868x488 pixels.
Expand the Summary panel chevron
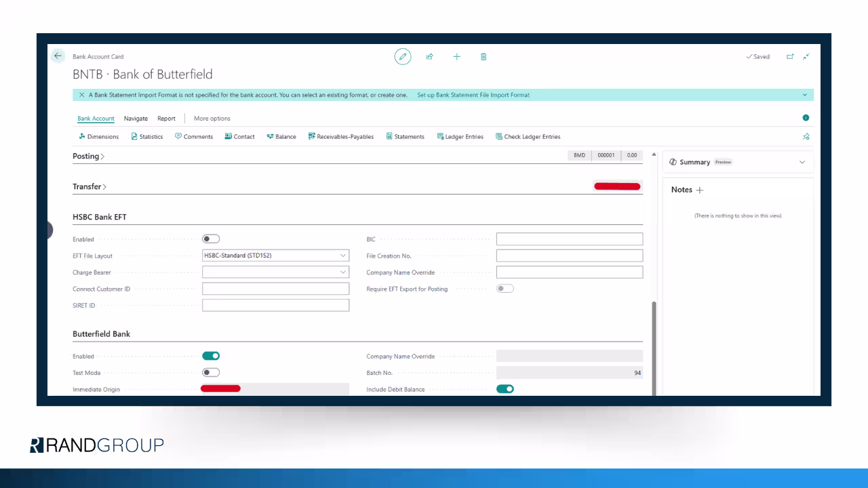pyautogui.click(x=802, y=162)
